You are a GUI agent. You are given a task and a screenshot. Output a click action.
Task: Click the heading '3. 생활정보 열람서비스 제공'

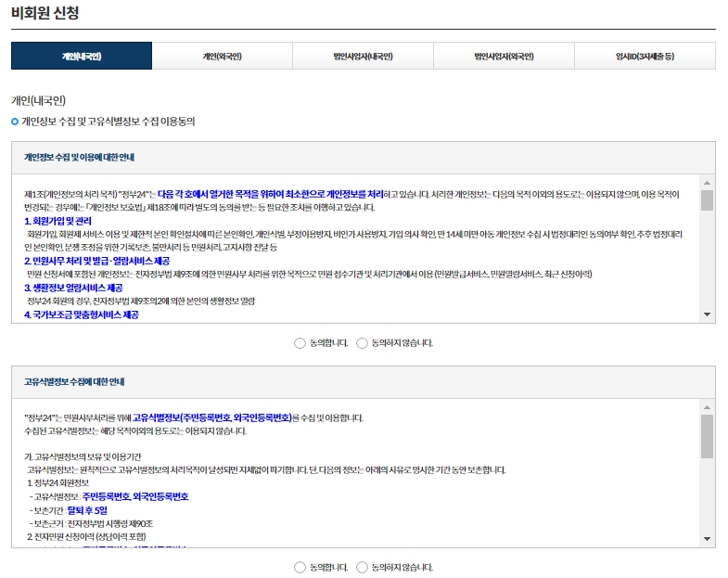(74, 288)
